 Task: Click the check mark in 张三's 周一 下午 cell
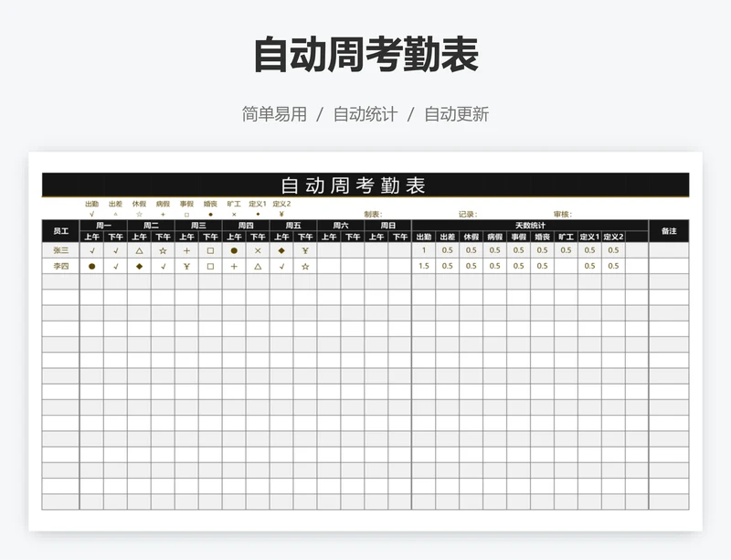[116, 251]
